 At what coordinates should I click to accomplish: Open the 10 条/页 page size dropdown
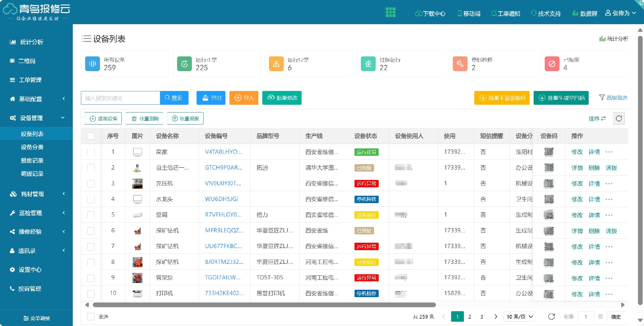519,317
